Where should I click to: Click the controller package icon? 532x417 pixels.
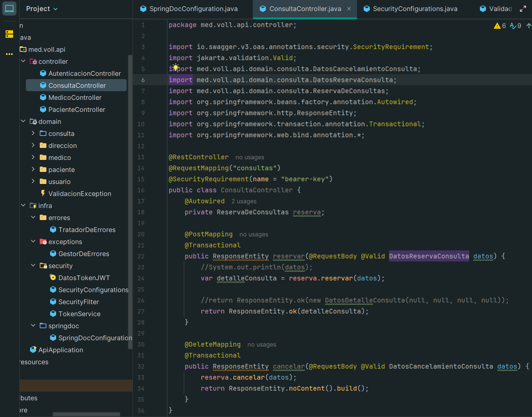point(33,61)
